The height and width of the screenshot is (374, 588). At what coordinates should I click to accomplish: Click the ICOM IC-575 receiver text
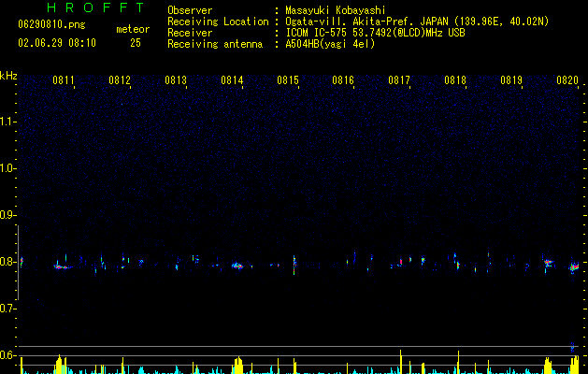tap(375, 33)
